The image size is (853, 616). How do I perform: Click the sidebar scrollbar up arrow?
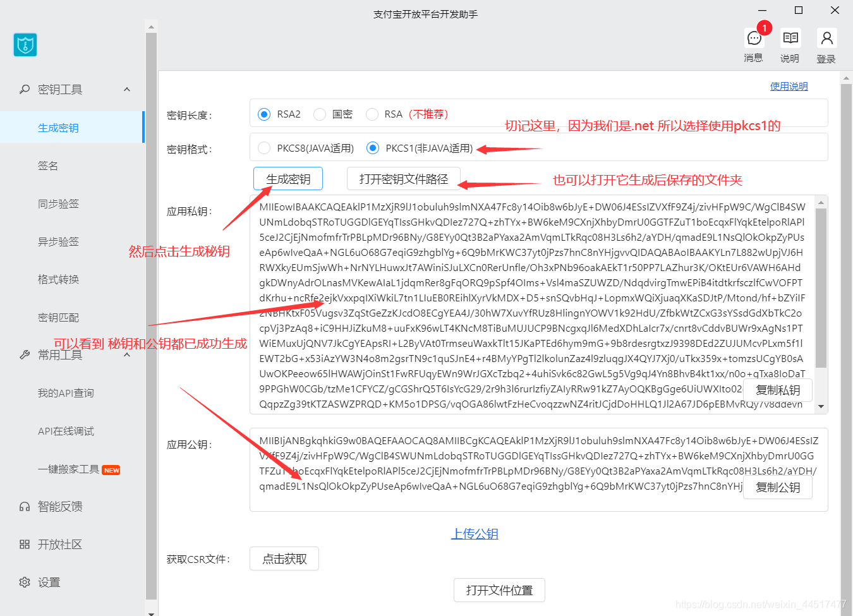click(151, 27)
